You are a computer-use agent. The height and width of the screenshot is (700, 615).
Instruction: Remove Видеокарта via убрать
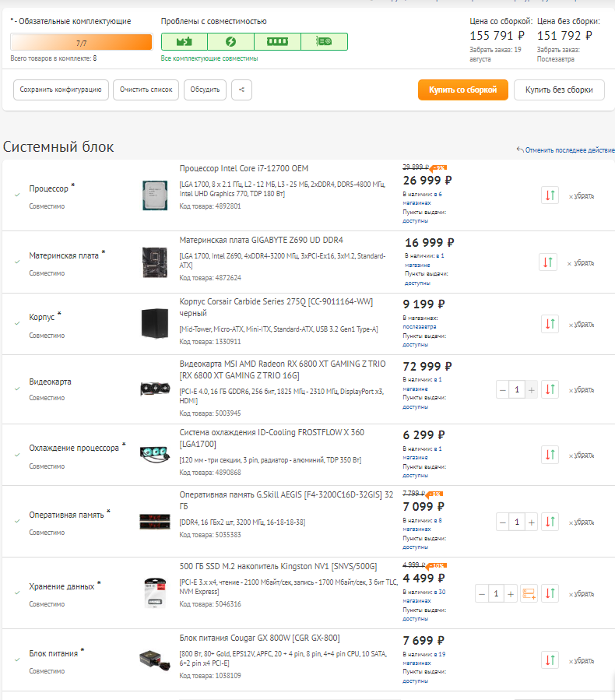(582, 390)
